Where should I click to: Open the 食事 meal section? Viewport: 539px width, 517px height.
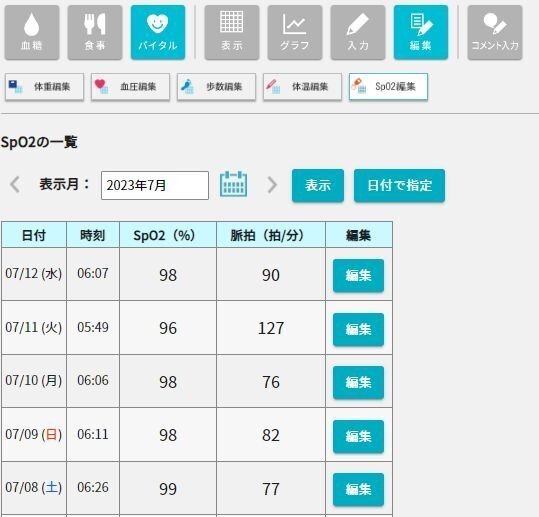tap(95, 33)
